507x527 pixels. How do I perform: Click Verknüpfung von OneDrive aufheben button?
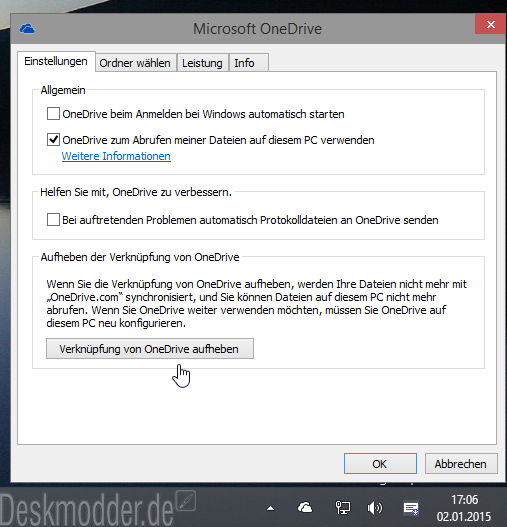click(x=150, y=349)
